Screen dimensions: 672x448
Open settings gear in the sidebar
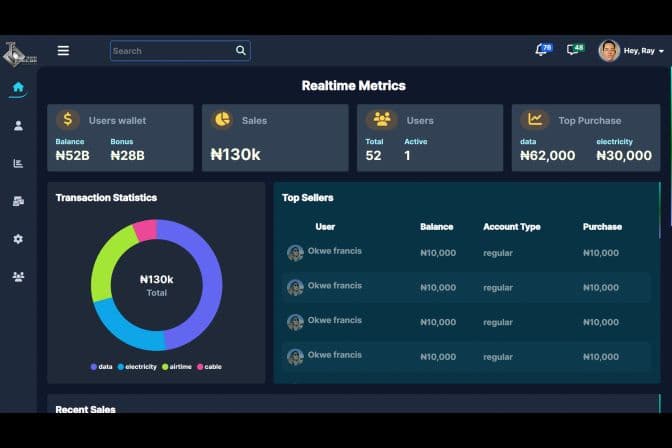[18, 239]
